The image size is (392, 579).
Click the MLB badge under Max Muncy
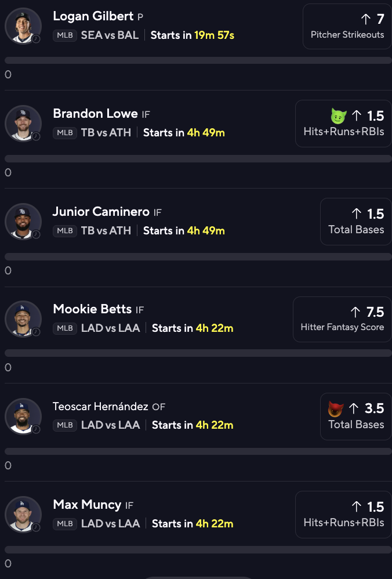(x=65, y=524)
